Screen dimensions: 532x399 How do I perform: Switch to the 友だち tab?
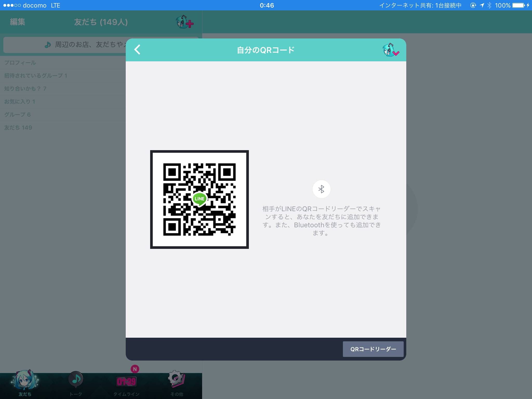point(25,383)
